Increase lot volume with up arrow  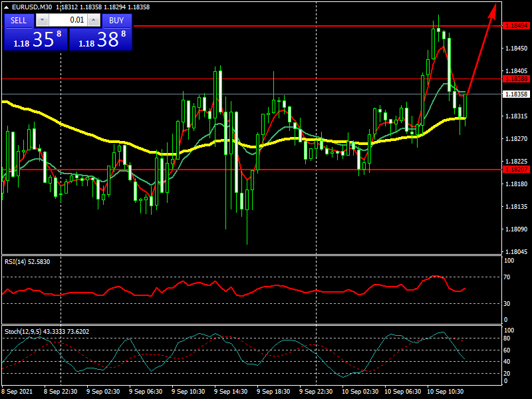tap(94, 20)
